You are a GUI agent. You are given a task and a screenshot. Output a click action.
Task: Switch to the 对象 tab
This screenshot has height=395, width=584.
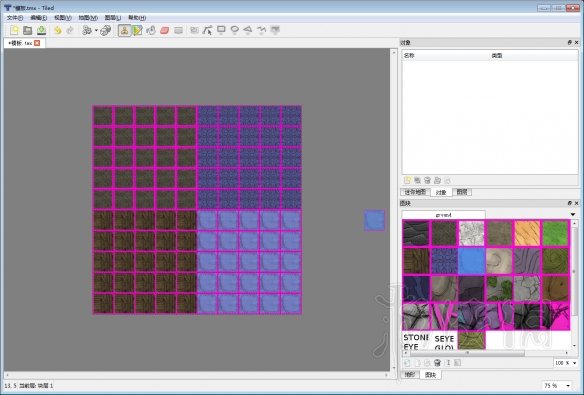441,192
